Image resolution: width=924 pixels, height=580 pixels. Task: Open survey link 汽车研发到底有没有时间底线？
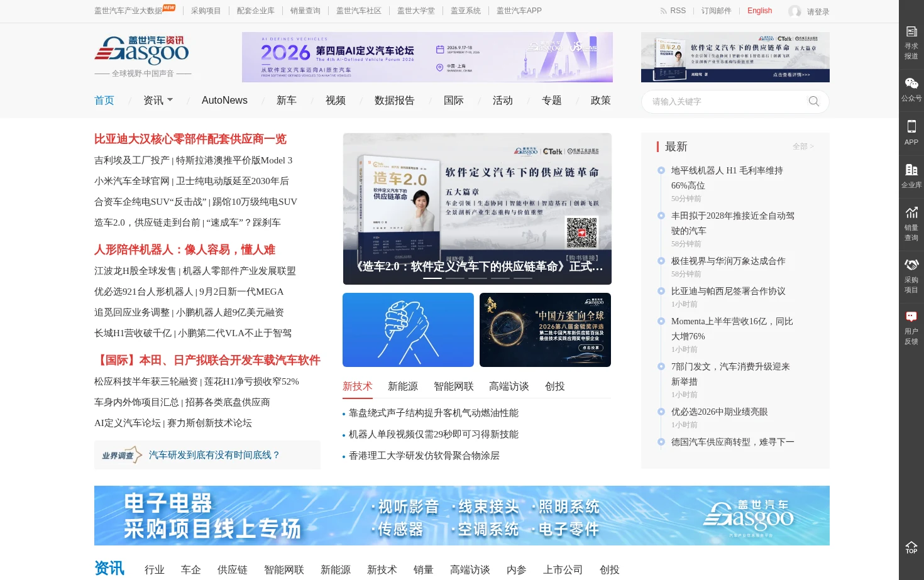214,455
